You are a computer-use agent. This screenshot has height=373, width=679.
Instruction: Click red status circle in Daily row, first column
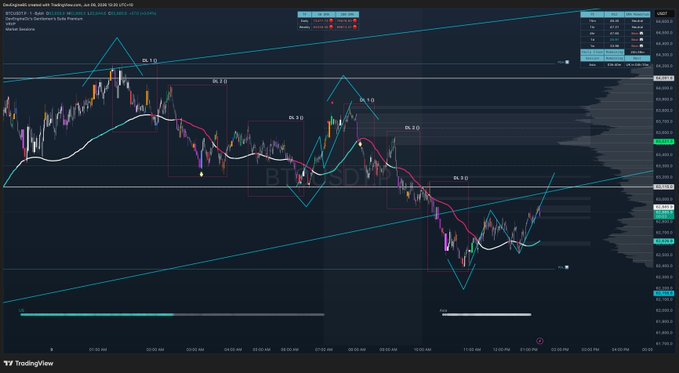[331, 21]
